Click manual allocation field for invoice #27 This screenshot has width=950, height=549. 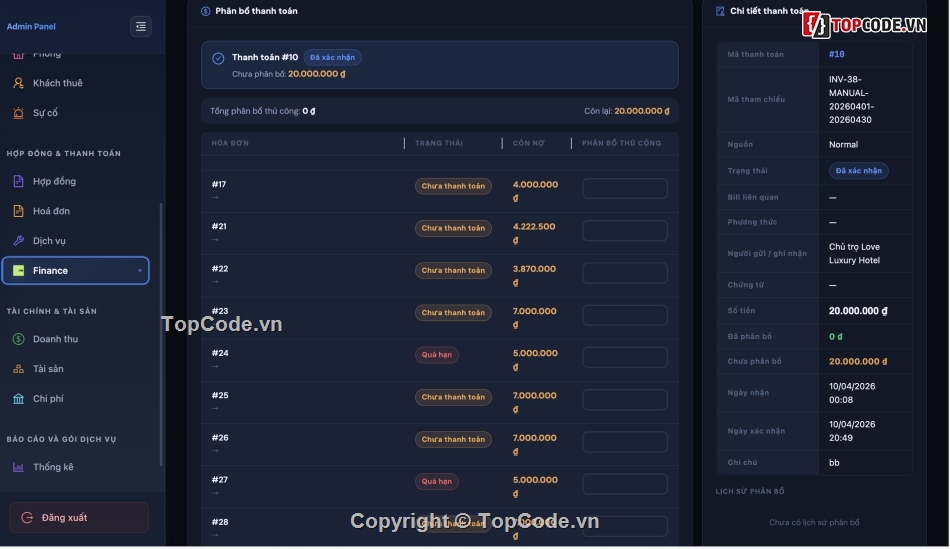point(625,484)
